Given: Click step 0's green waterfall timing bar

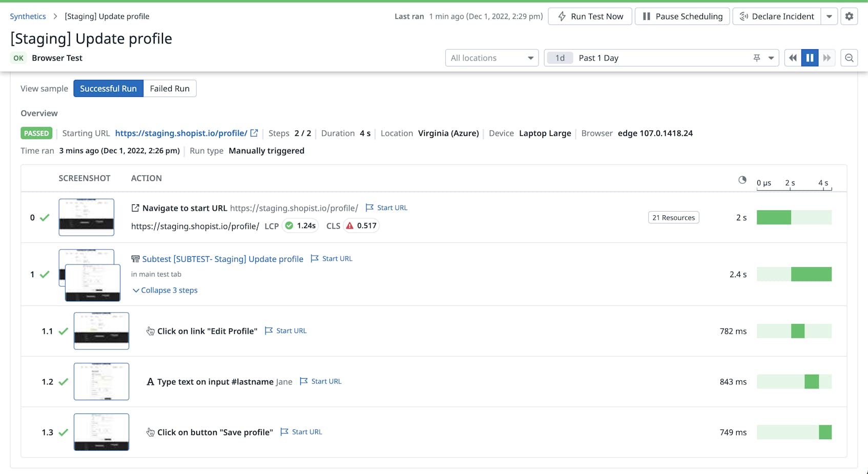Looking at the screenshot, I should (774, 217).
